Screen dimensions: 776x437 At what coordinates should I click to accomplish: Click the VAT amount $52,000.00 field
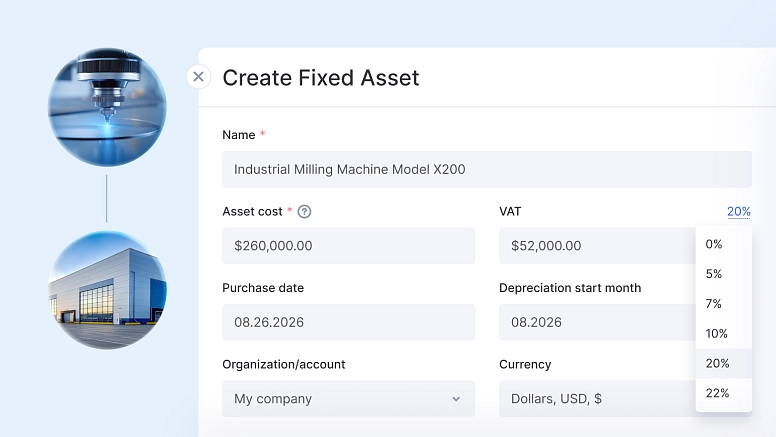point(597,245)
